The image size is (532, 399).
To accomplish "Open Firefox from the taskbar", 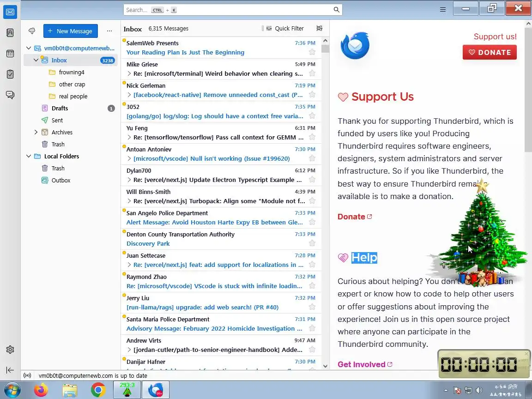I will click(x=41, y=390).
